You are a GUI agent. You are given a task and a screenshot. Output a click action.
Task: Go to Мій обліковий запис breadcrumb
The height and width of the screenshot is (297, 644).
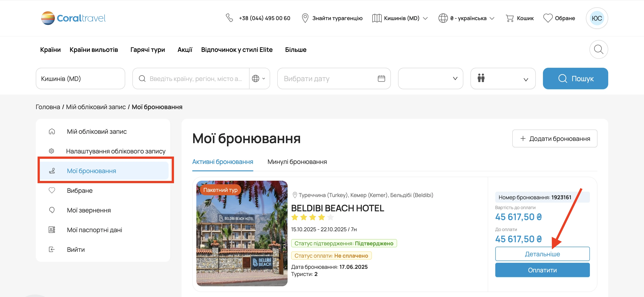[x=96, y=107]
